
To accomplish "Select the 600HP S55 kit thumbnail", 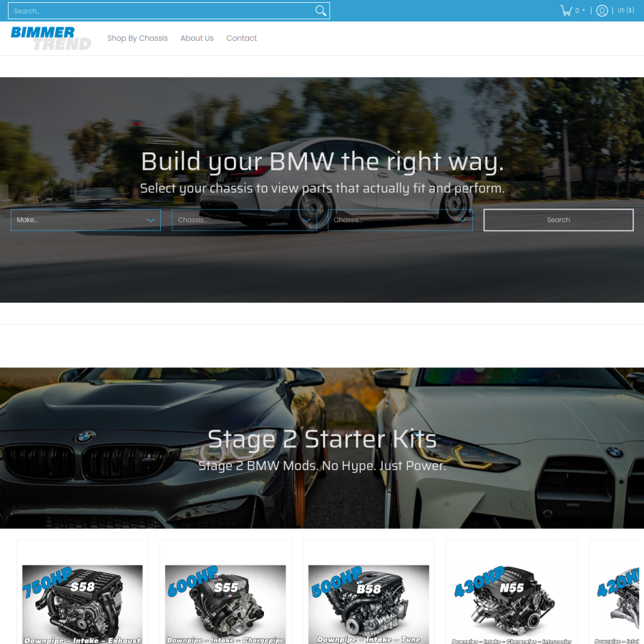I will click(225, 604).
